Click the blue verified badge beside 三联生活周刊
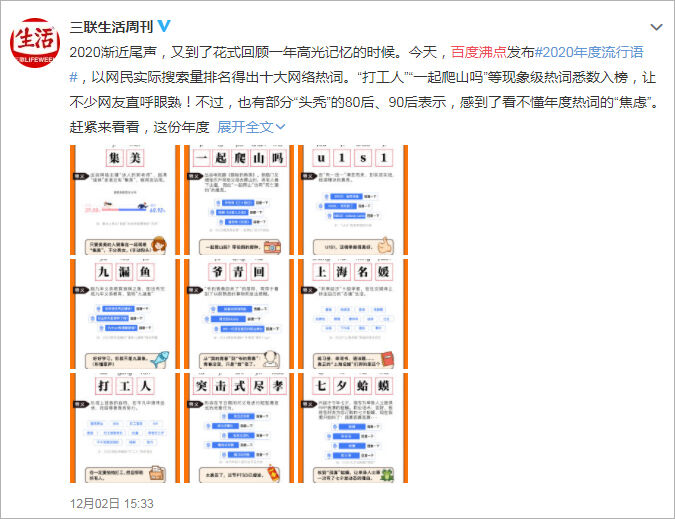Screen dimensions: 675x519 click(164, 26)
